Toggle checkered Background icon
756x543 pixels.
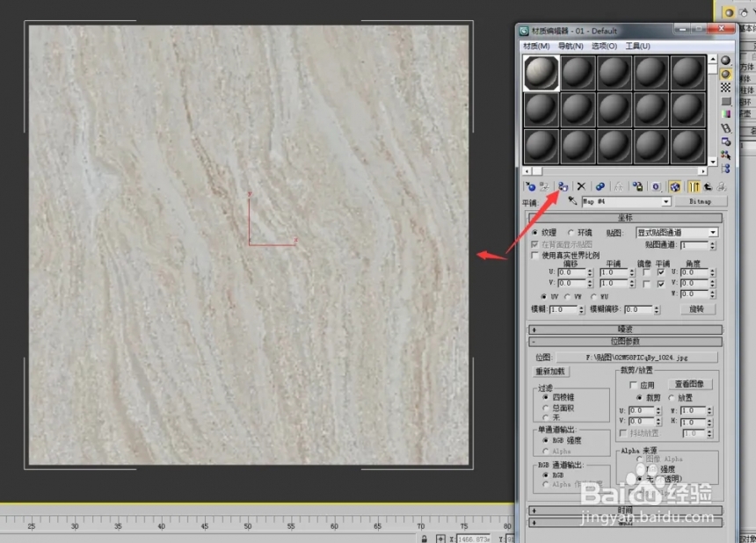[725, 88]
